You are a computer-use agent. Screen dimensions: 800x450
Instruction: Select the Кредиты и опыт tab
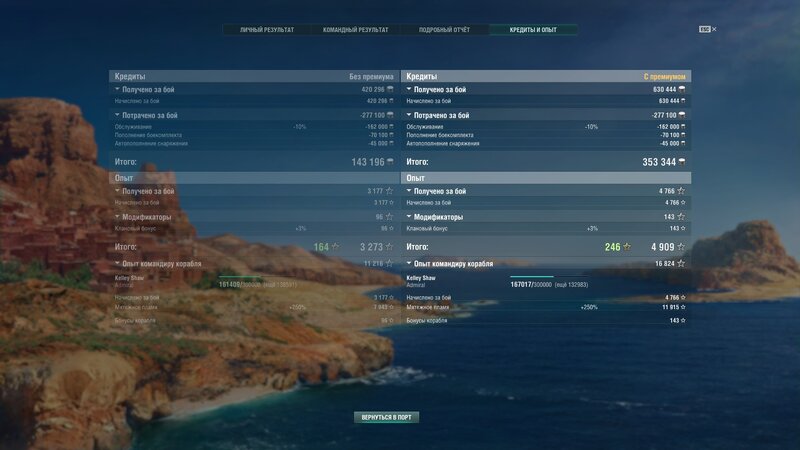click(533, 30)
